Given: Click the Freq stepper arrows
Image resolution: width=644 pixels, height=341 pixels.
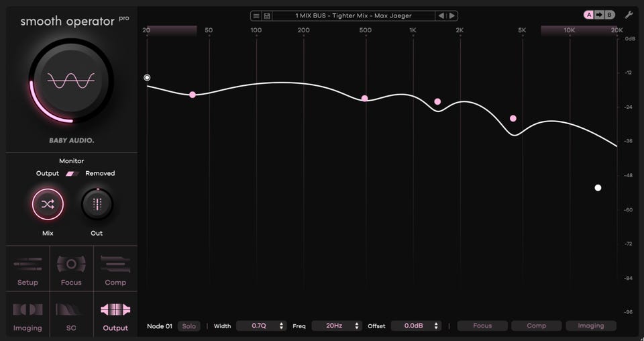Looking at the screenshot, I should click(x=357, y=326).
